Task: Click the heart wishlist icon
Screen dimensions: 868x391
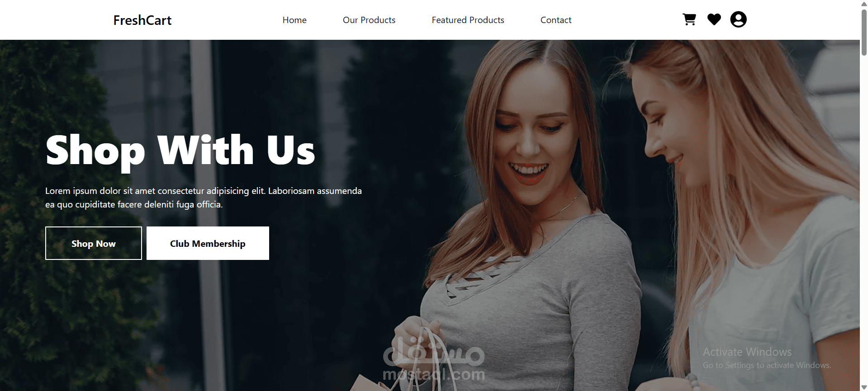Action: [714, 19]
